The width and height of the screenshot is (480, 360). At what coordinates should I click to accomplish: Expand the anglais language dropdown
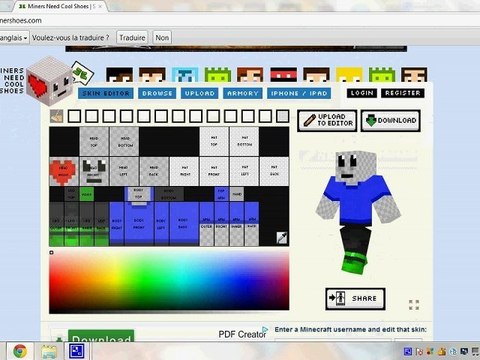point(14,38)
